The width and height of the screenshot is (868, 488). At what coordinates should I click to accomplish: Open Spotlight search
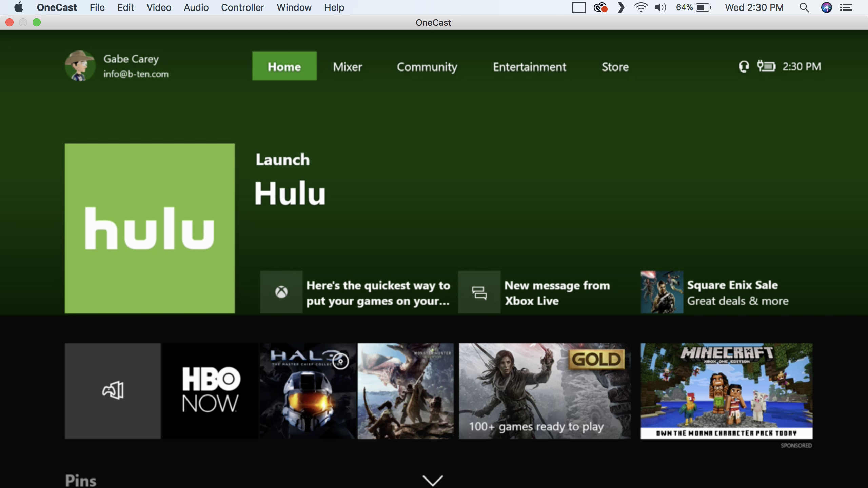804,7
